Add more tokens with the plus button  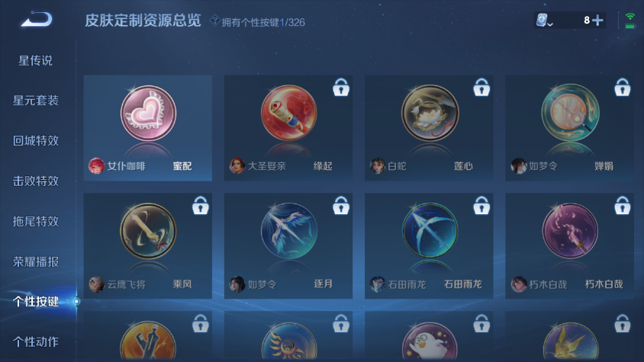coord(597,20)
